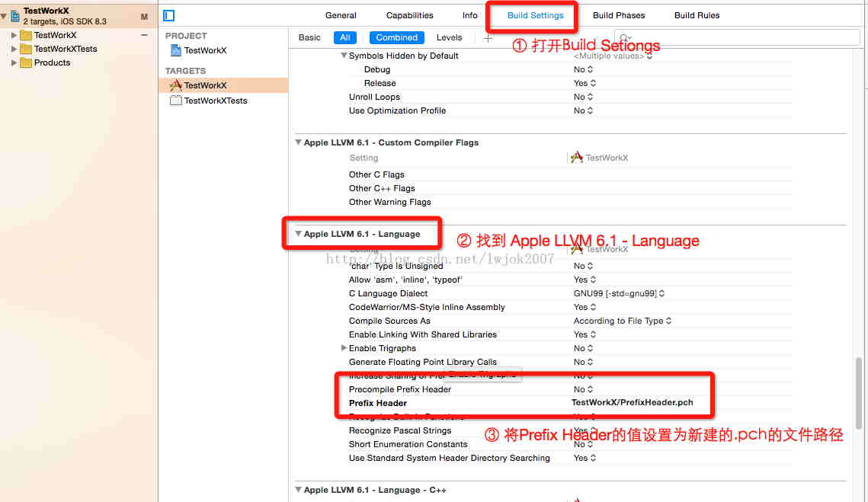Open the Capabilities tab

(x=410, y=15)
